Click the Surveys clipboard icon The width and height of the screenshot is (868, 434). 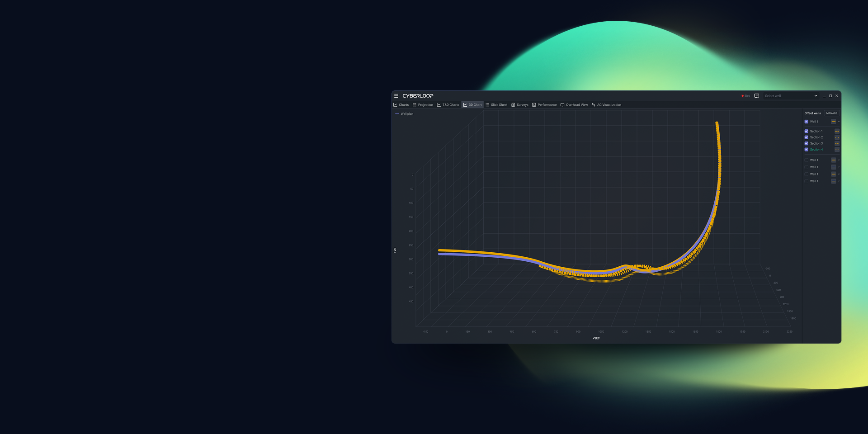click(x=513, y=105)
